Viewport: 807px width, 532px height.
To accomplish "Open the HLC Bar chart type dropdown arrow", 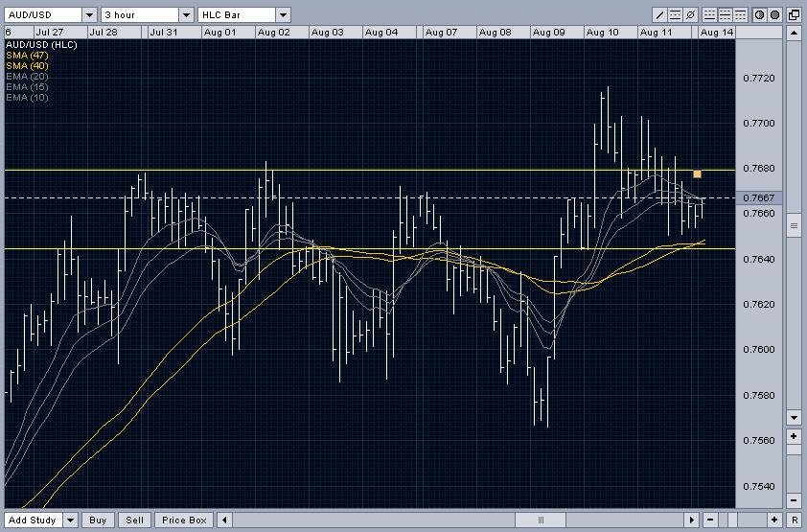I will [x=283, y=15].
